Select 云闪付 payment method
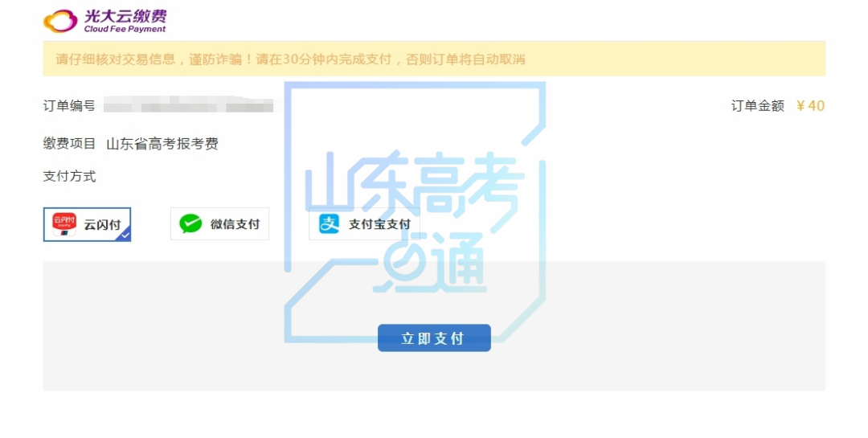Image resolution: width=868 pixels, height=438 pixels. click(87, 224)
